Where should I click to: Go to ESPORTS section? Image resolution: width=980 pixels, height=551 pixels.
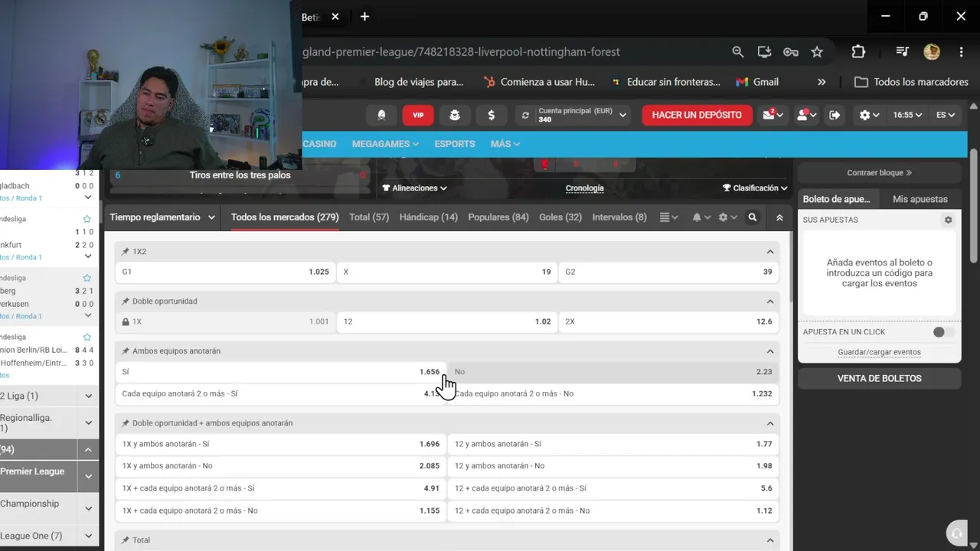click(455, 144)
